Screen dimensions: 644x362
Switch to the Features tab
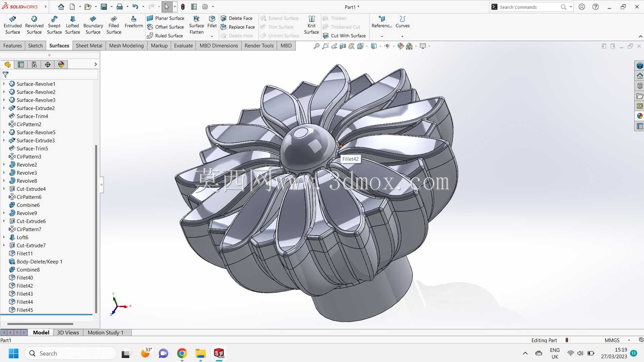(12, 46)
